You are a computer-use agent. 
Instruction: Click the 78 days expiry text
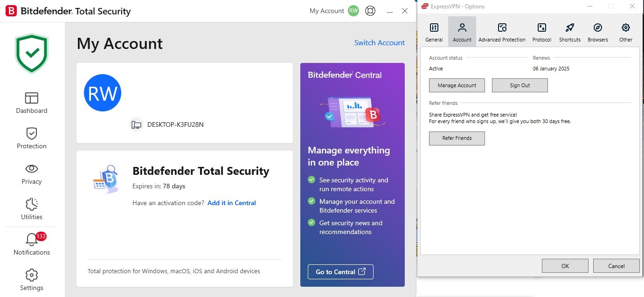tap(174, 186)
